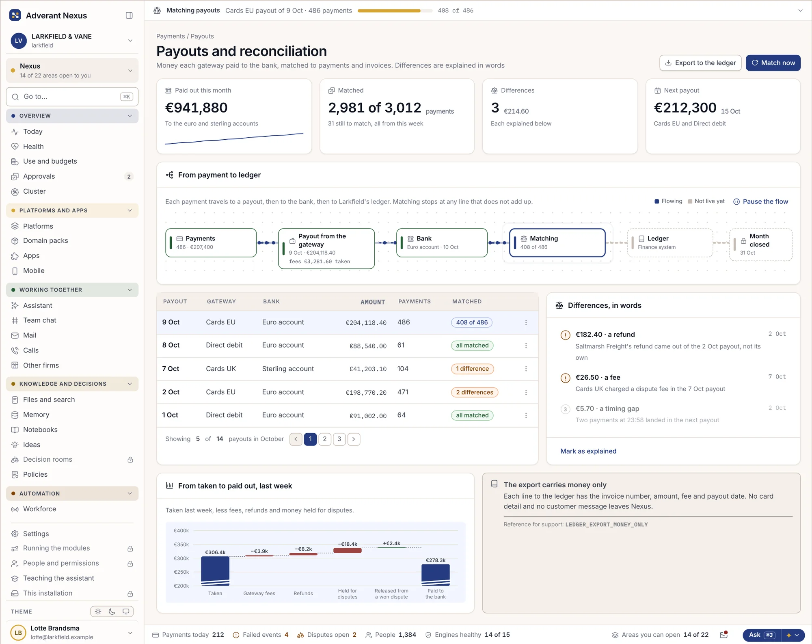812x644 pixels.
Task: Pause the flow
Action: coord(760,202)
